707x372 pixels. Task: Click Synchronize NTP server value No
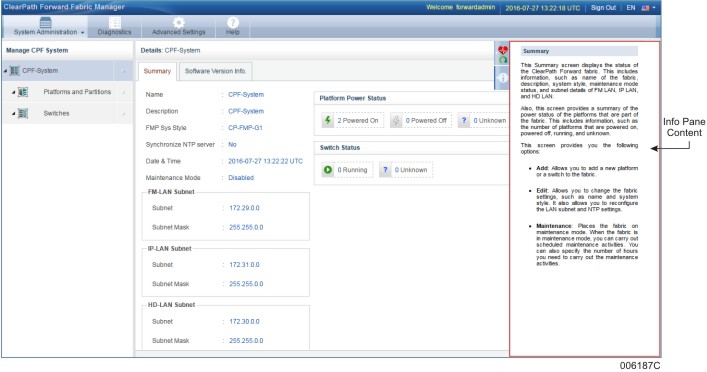(x=232, y=145)
